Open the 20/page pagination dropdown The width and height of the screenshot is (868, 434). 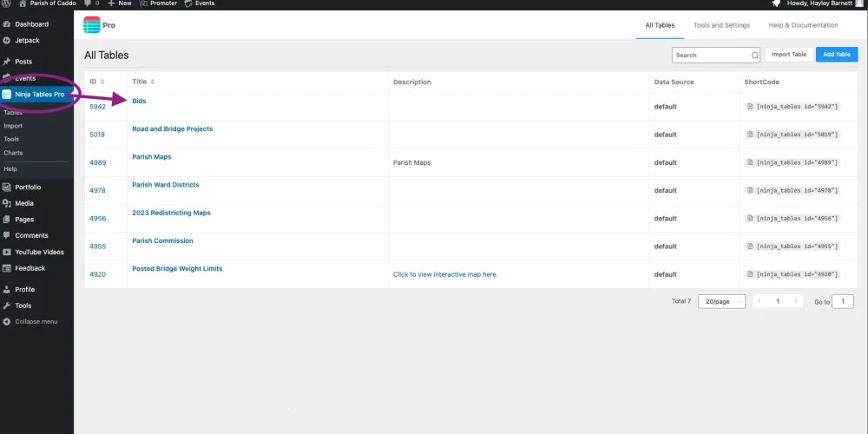(x=721, y=301)
